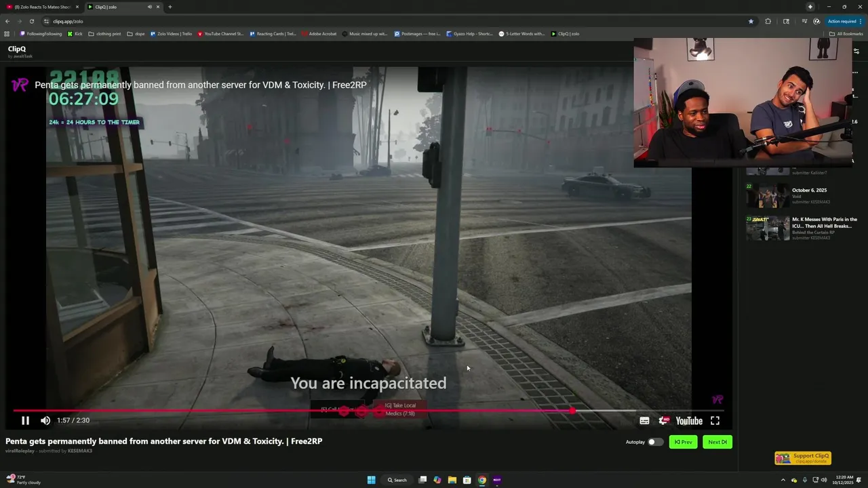Viewport: 868px width, 488px height.
Task: Open the apps grid in bookmarks bar
Action: 7,34
